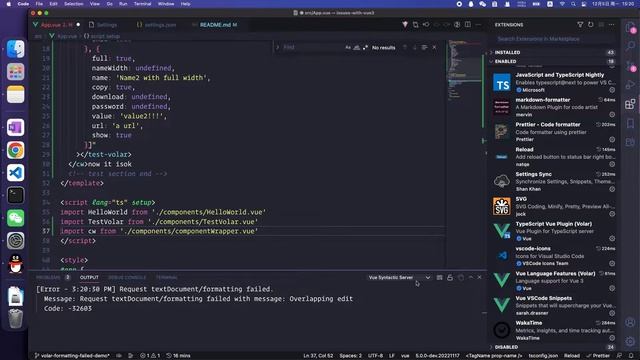The image size is (640, 360).
Task: Refresh the Extensions list
Action: [591, 25]
